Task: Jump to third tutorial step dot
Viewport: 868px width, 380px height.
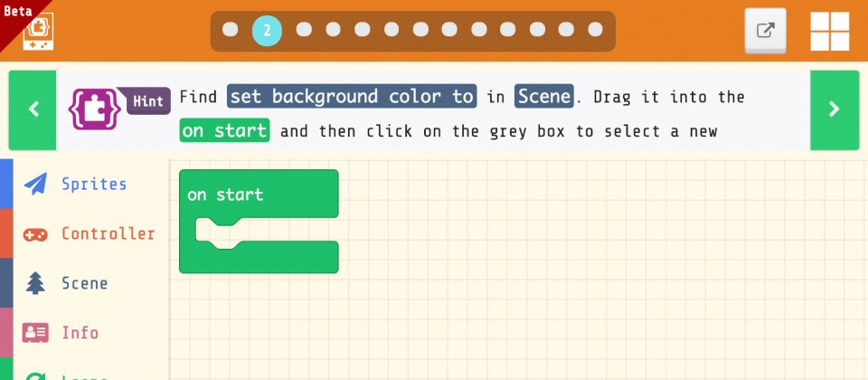Action: (x=304, y=29)
